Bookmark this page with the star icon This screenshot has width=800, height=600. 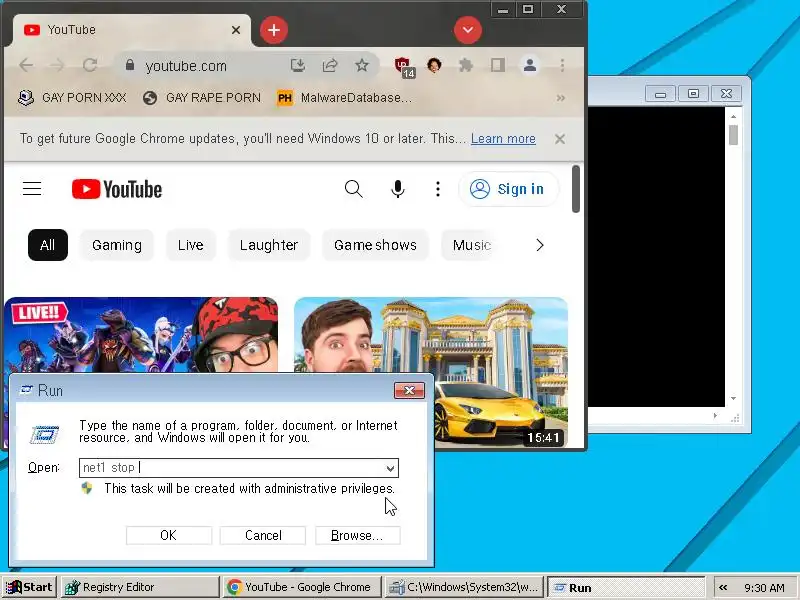point(362,65)
